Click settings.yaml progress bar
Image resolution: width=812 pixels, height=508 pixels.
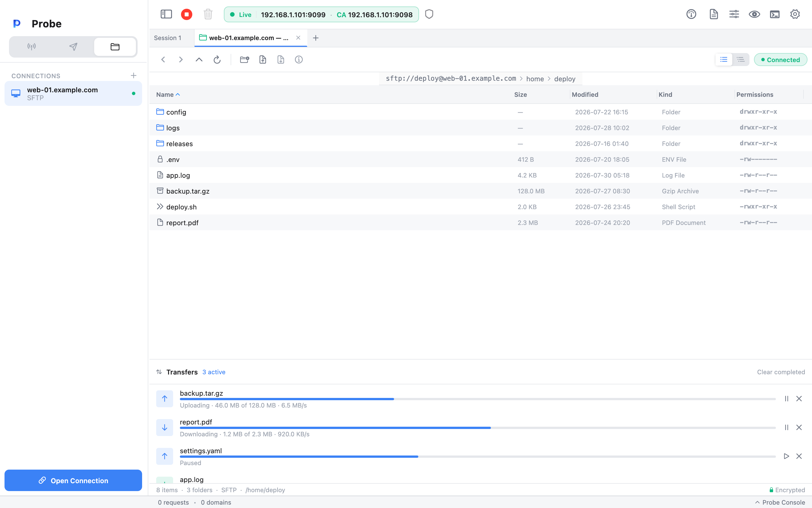tap(478, 457)
